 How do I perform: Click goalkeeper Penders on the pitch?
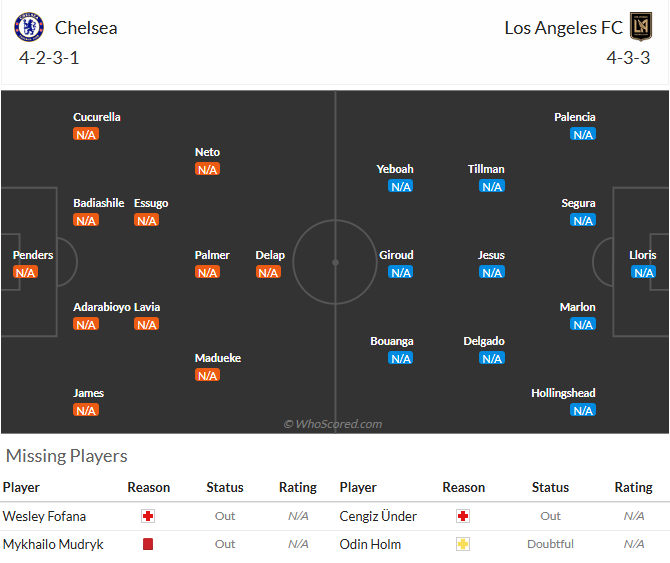pos(33,255)
